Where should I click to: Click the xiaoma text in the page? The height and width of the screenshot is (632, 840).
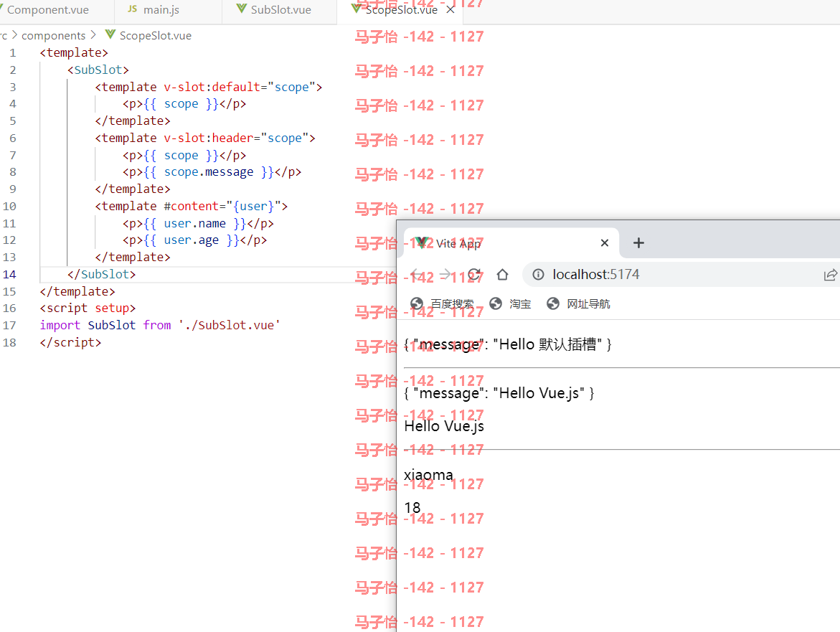pyautogui.click(x=428, y=475)
